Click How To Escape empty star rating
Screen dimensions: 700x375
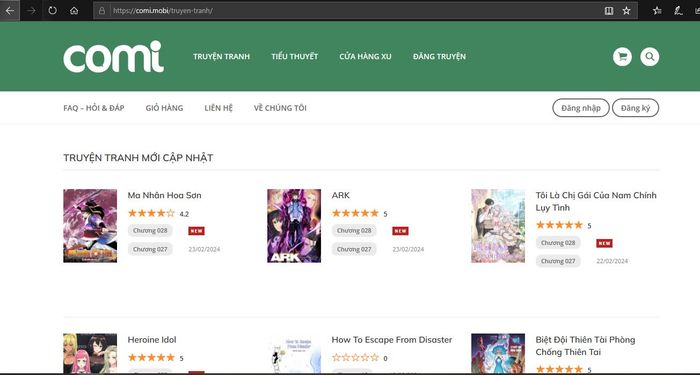[x=355, y=358]
